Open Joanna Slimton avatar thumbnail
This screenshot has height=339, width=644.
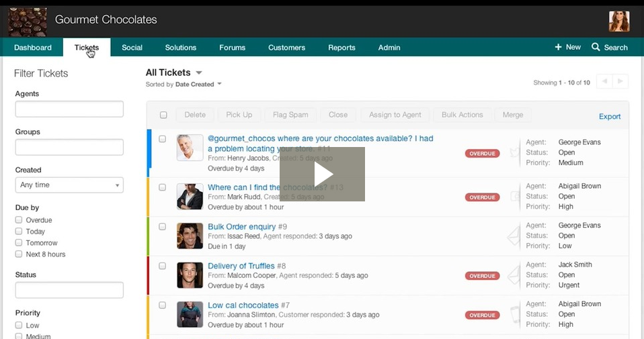(190, 314)
